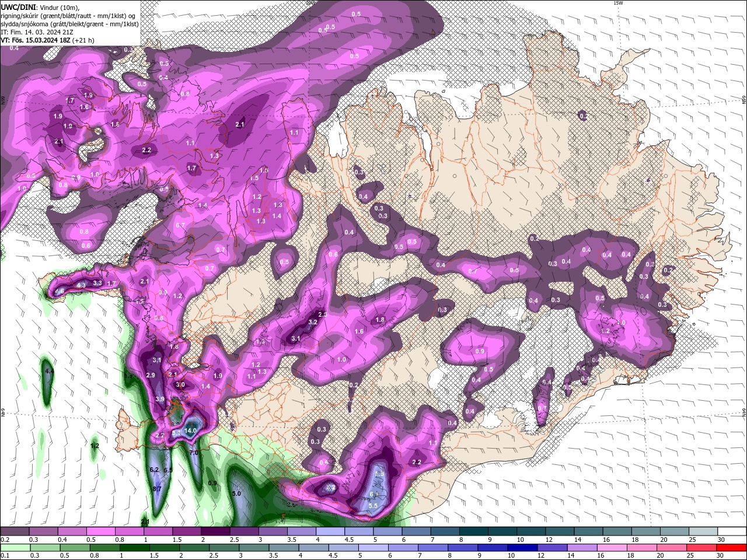The width and height of the screenshot is (747, 560).
Task: Click the 3.2 snow value on the map
Action: [313, 322]
